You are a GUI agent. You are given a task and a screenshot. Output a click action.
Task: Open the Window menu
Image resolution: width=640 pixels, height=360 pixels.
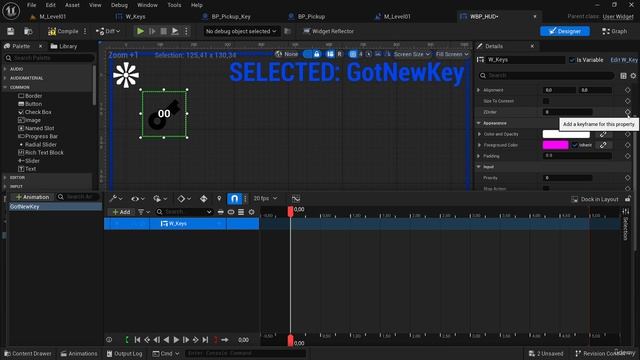coord(147,5)
